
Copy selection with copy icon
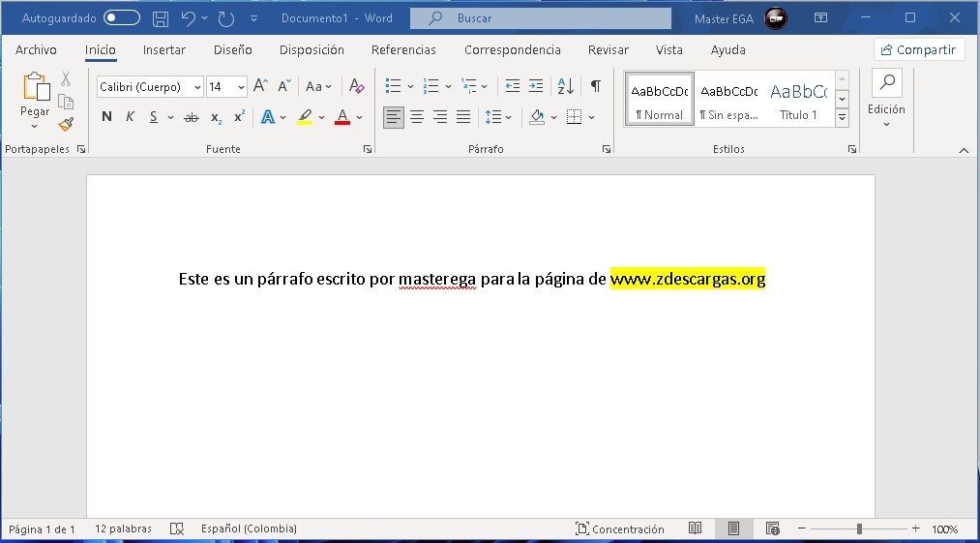point(66,102)
